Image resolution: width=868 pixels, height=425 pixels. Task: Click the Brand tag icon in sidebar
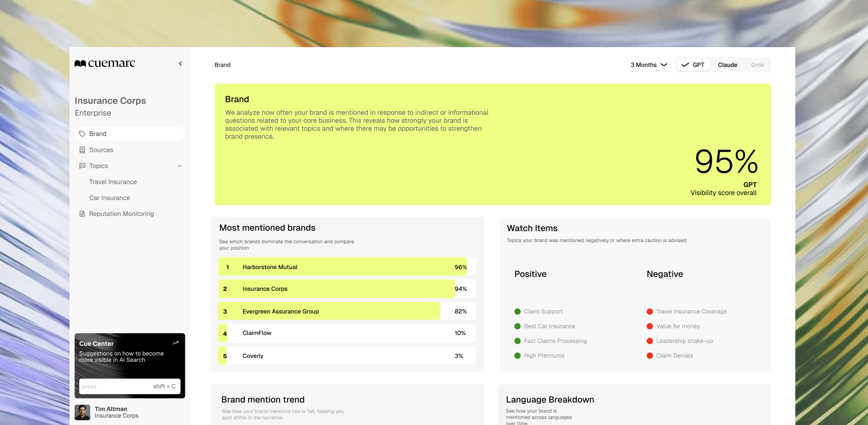82,134
